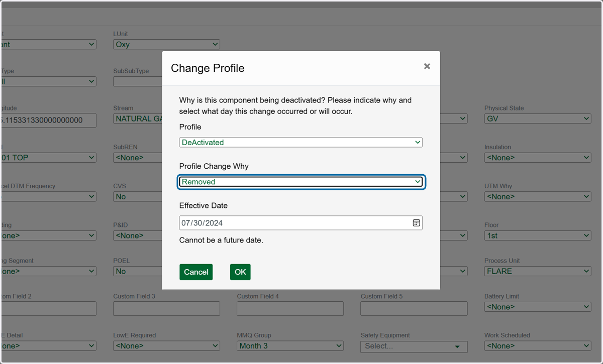603x364 pixels.
Task: Click the 'Cannot be a future date.' text
Action: tap(221, 240)
